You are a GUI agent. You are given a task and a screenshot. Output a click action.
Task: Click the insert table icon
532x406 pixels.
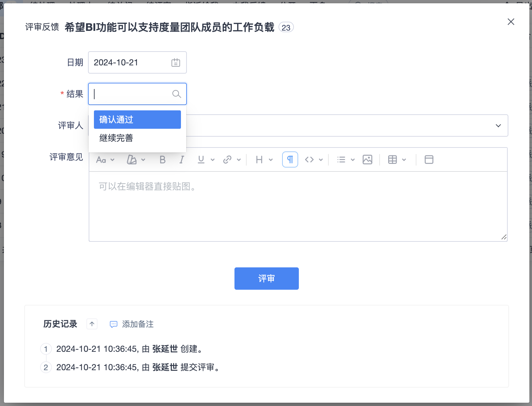(x=392, y=160)
